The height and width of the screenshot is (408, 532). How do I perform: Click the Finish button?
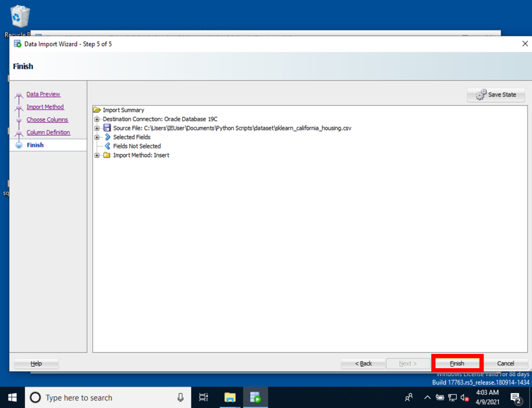(457, 363)
